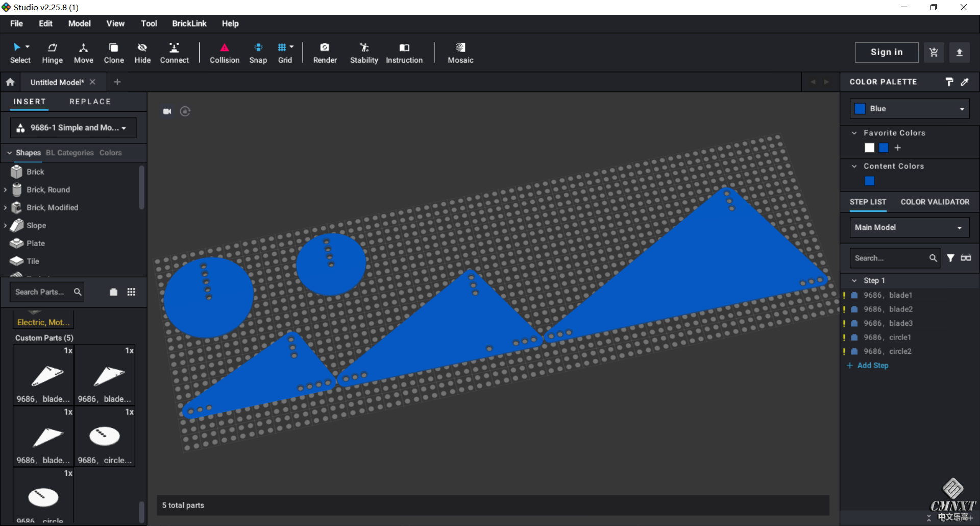Click the Move tool
The height and width of the screenshot is (526, 980).
point(84,53)
